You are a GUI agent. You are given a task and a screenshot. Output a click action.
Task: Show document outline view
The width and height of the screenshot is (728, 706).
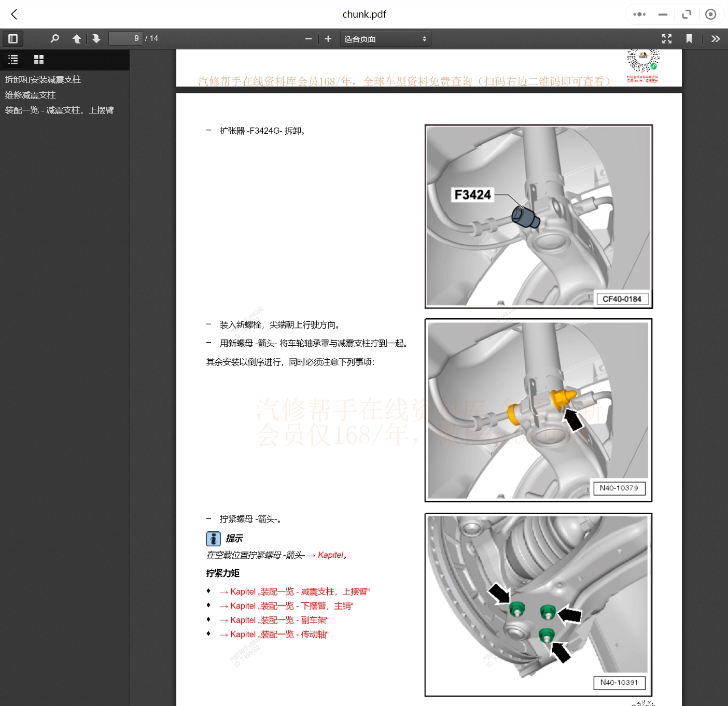tap(13, 60)
